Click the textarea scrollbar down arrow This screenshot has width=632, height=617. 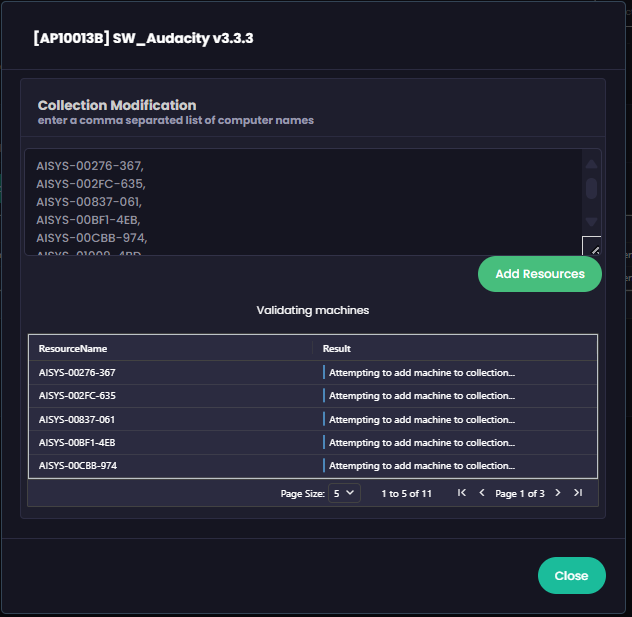[591, 221]
